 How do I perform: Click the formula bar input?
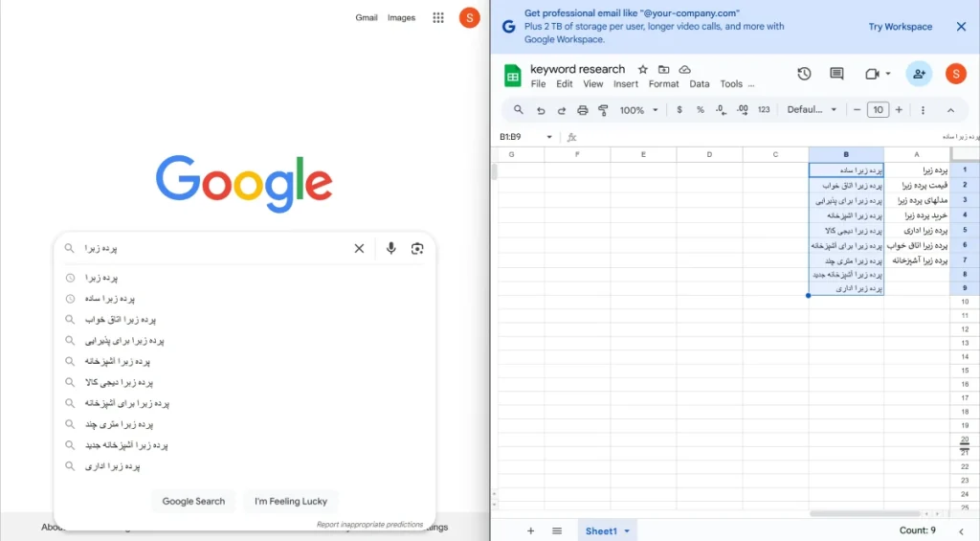point(778,137)
